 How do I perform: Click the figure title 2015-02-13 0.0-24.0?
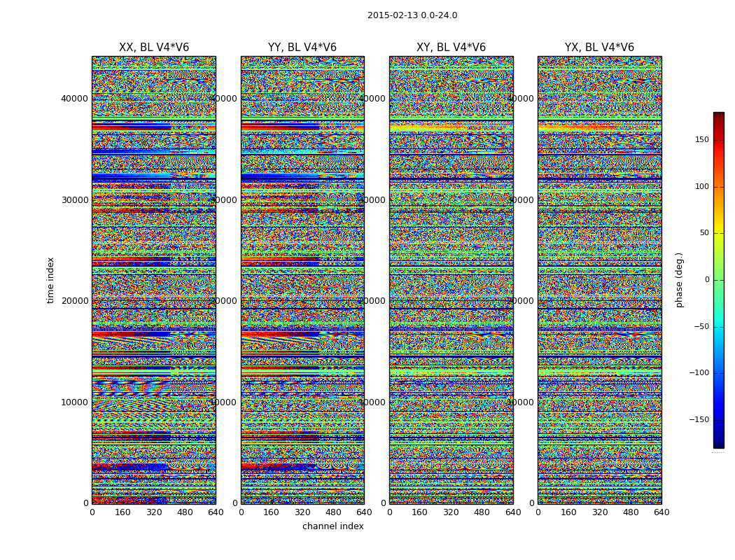(x=412, y=15)
